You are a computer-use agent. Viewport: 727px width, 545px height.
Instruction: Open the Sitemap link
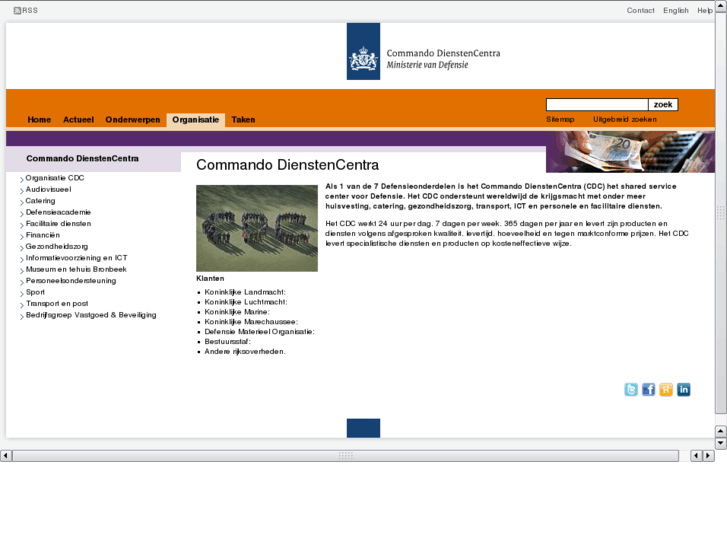pyautogui.click(x=560, y=119)
